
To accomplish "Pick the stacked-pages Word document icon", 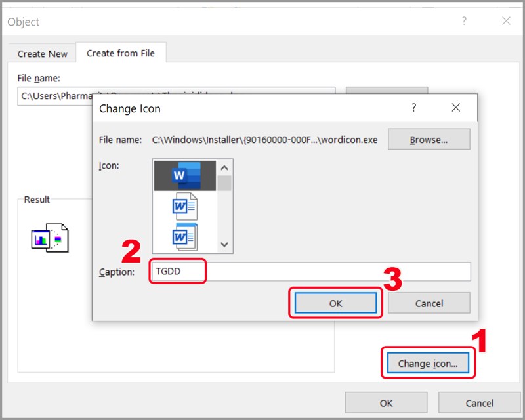I will pyautogui.click(x=185, y=237).
